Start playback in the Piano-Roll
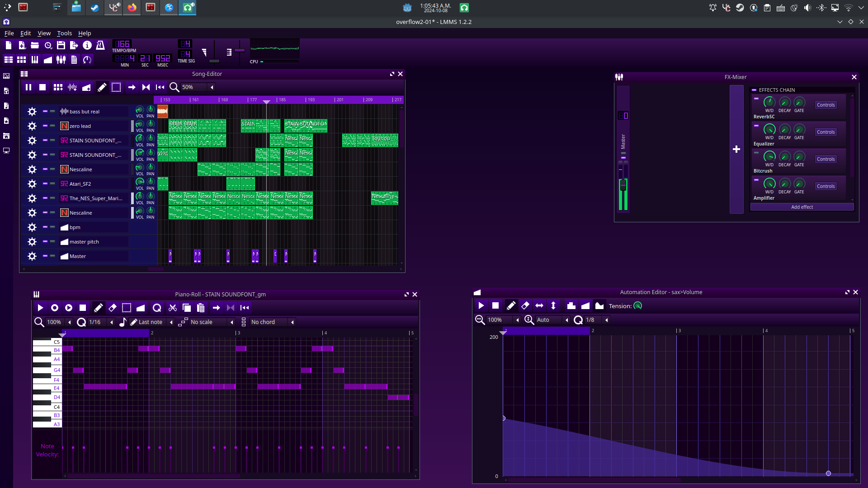This screenshot has width=868, height=488. (x=40, y=308)
